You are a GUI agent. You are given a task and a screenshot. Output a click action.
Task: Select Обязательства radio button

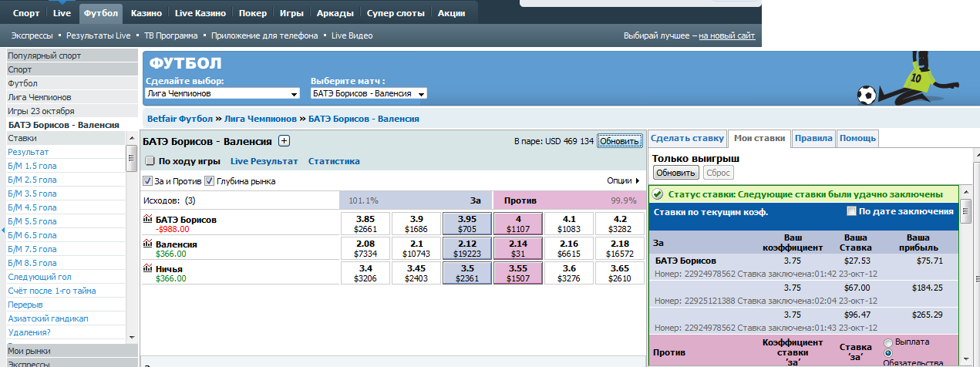[889, 353]
